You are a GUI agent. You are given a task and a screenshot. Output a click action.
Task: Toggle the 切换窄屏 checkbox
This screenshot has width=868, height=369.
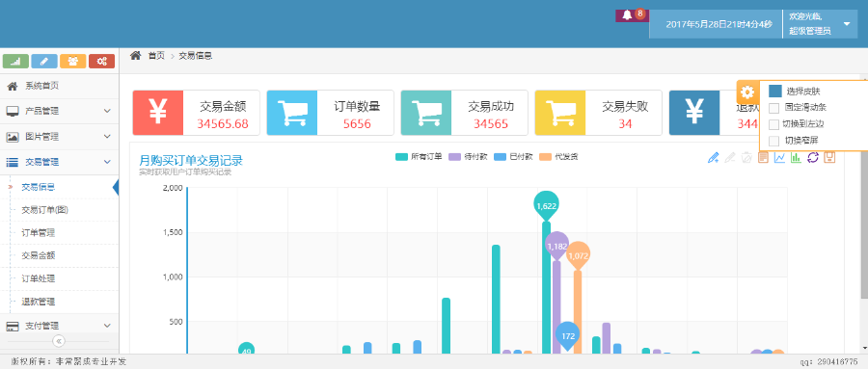(773, 141)
